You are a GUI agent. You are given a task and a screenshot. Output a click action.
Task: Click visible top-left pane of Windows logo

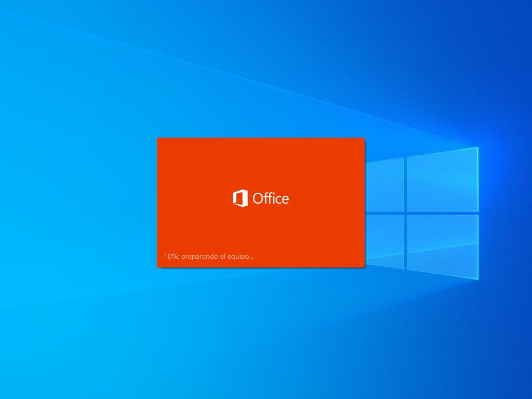[384, 186]
